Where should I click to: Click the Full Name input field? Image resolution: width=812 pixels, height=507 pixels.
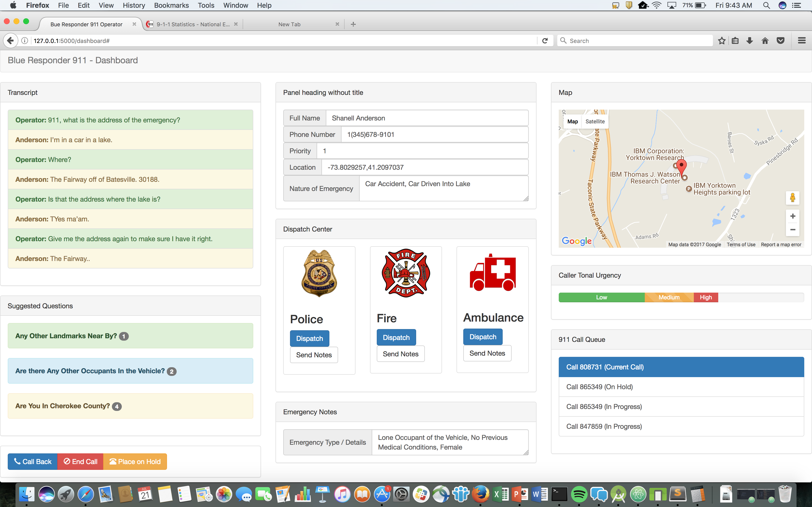(427, 118)
